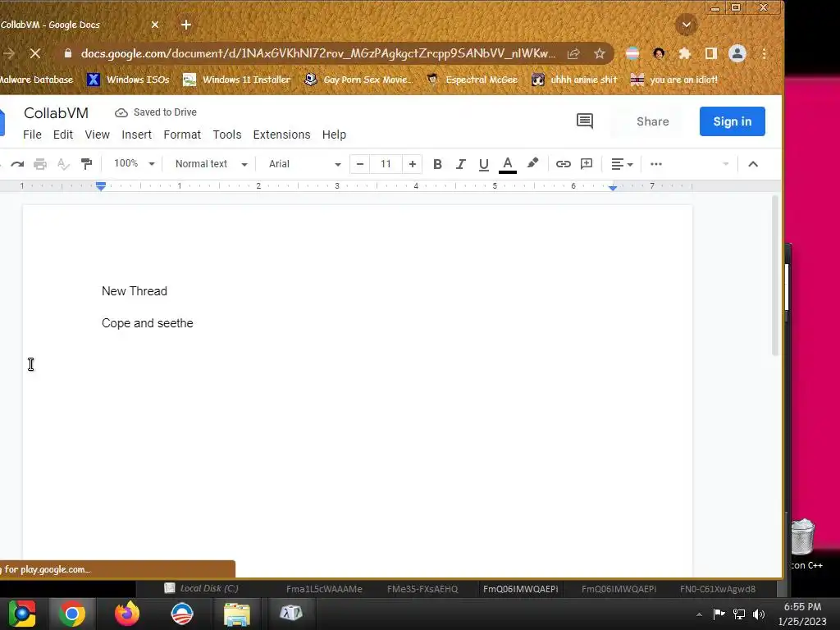840x630 pixels.
Task: Click the striped flag extension icon
Action: 632,53
